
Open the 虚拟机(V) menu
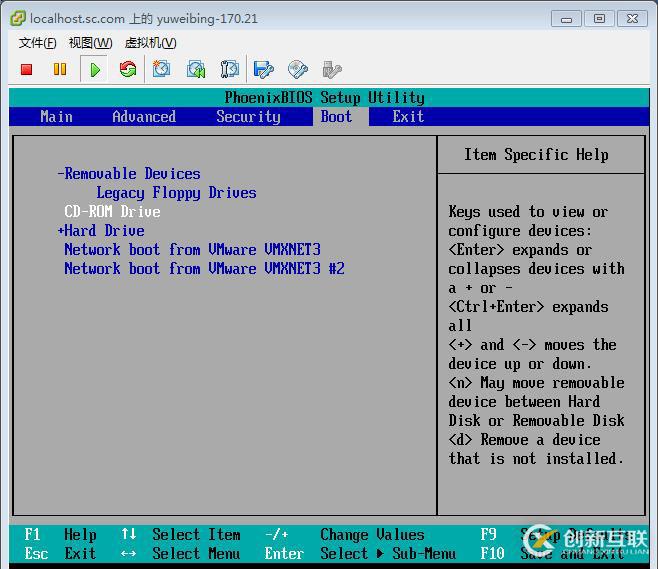tap(150, 43)
